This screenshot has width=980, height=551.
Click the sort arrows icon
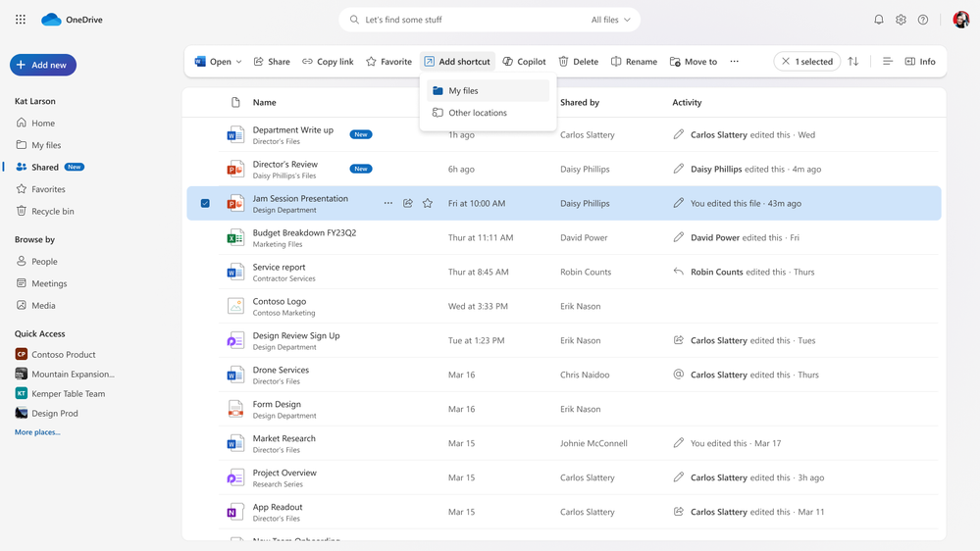(853, 62)
